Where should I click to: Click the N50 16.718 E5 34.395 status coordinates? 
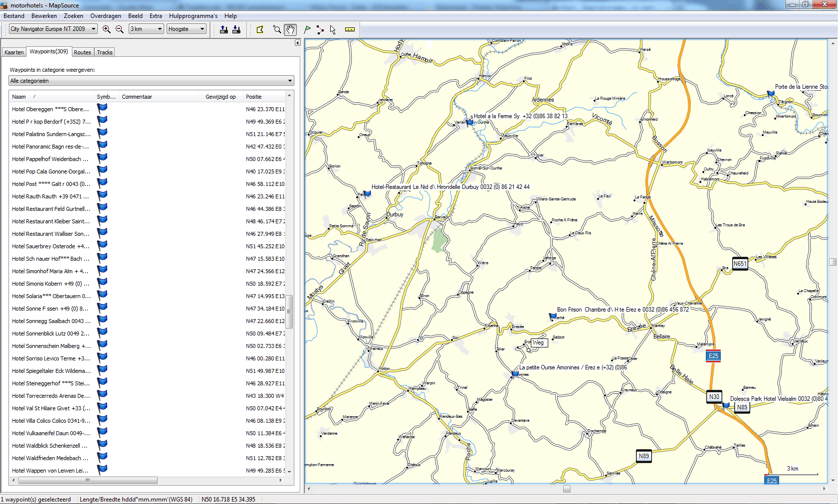tap(228, 500)
